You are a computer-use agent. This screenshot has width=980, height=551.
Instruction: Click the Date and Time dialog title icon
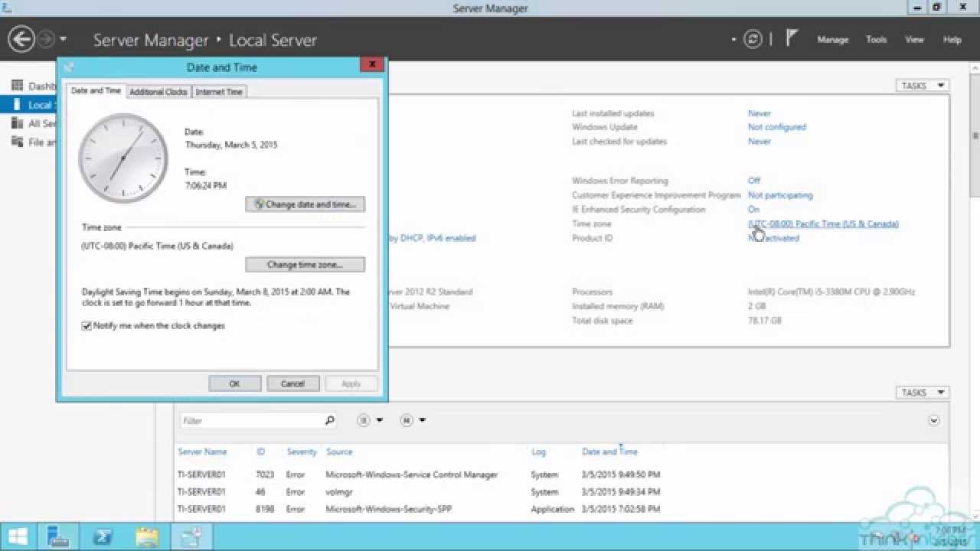[x=69, y=67]
